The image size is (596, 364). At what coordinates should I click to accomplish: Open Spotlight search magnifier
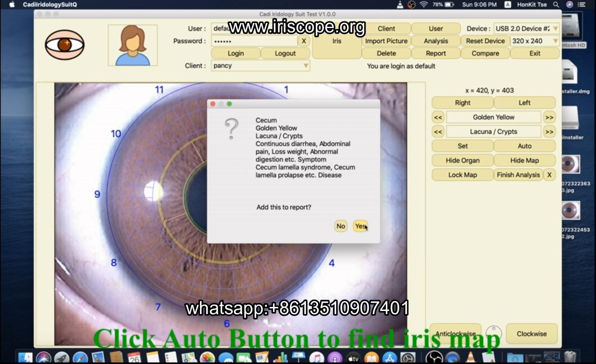click(556, 5)
